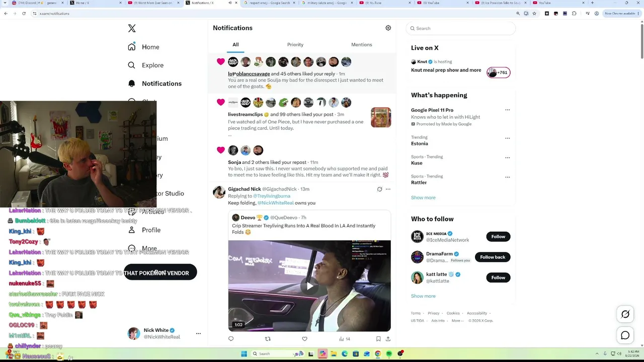Open more menu on Gigachad Nick's post
This screenshot has width=644, height=362.
click(x=388, y=189)
